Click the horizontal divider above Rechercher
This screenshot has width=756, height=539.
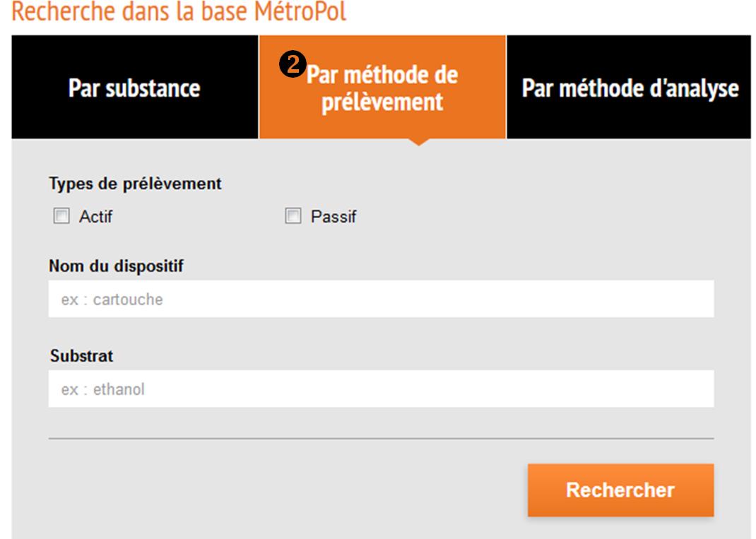click(x=381, y=438)
